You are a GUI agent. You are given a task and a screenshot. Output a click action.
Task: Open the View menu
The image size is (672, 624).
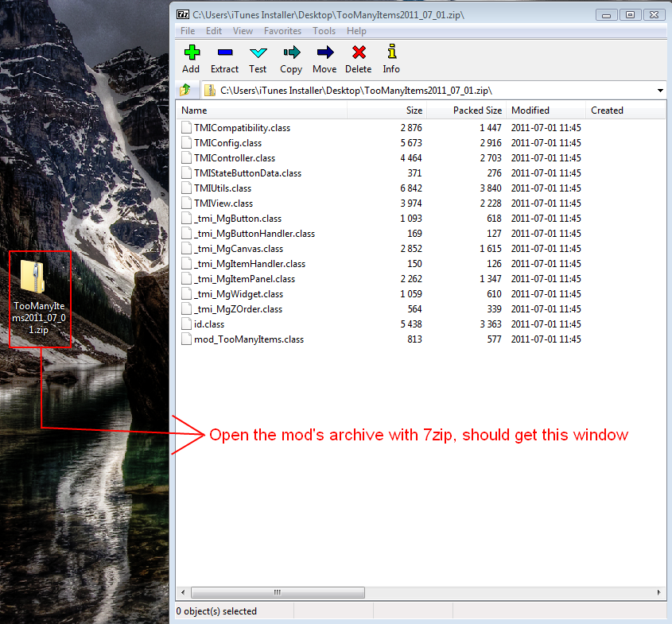point(243,31)
